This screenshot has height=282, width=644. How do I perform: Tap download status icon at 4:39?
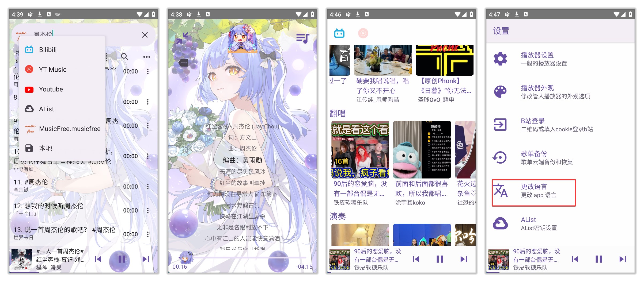pyautogui.click(x=40, y=14)
